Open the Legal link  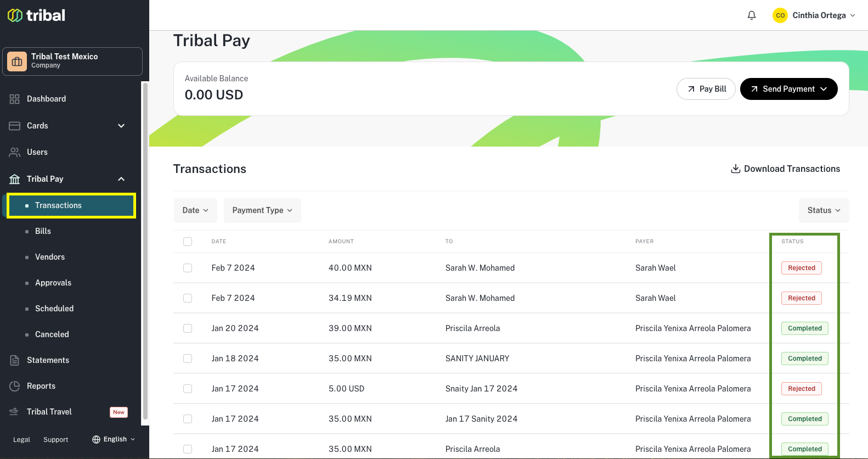click(21, 440)
